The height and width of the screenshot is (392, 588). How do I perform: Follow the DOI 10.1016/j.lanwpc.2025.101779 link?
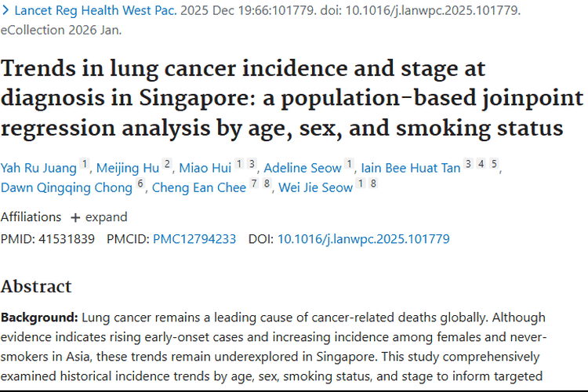pyautogui.click(x=363, y=239)
